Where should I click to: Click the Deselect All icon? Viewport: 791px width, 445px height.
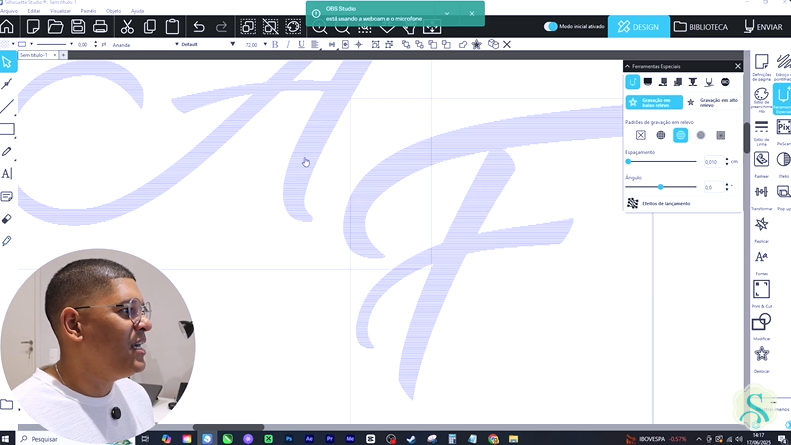click(270, 26)
